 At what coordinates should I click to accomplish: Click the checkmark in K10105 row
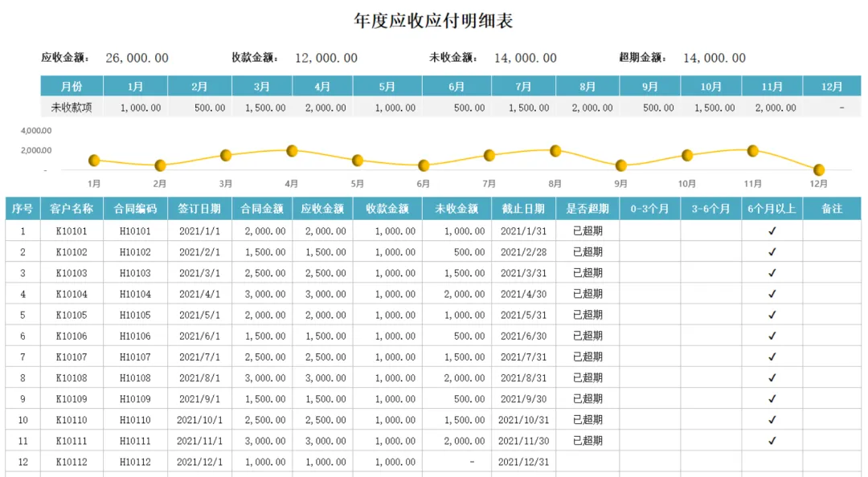[772, 315]
